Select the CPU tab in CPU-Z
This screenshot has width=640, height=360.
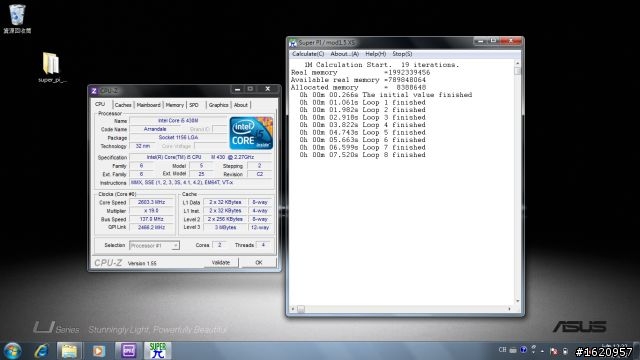[100, 104]
